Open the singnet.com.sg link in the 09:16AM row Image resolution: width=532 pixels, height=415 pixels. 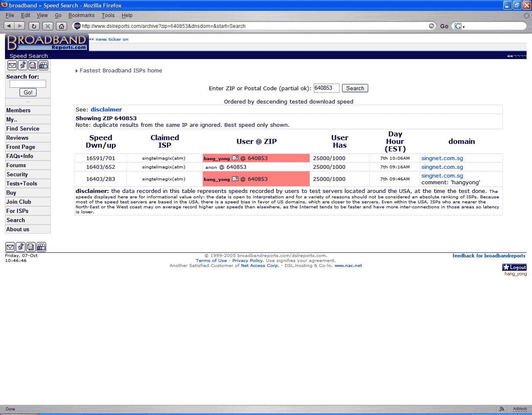[442, 167]
